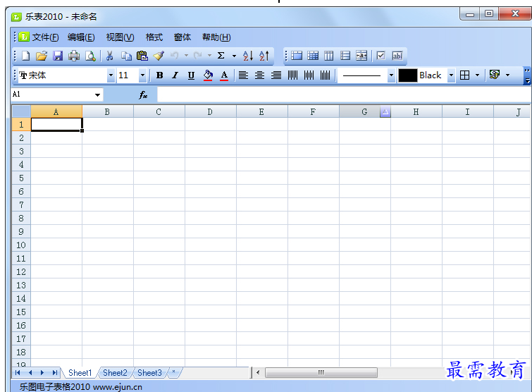Open the 编辑(E) menu
The width and height of the screenshot is (532, 392).
81,37
